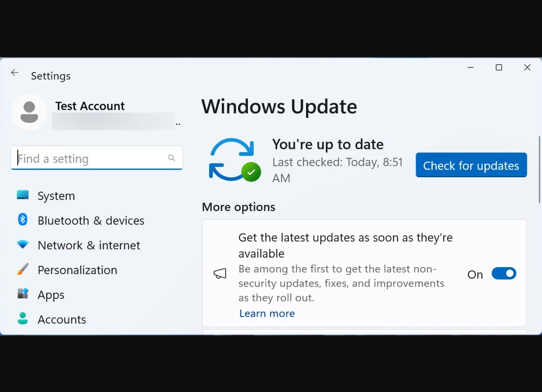The width and height of the screenshot is (542, 392).
Task: Click the back arrow in Settings
Action: 15,73
